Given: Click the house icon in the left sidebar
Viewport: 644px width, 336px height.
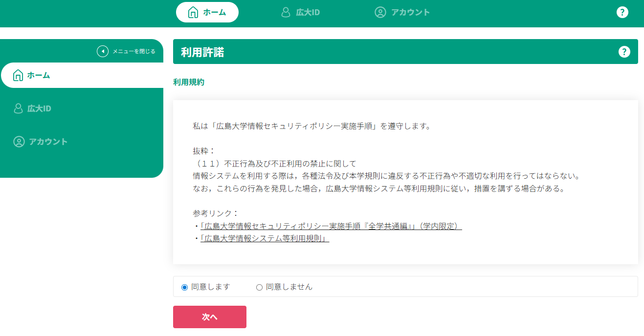Looking at the screenshot, I should pyautogui.click(x=18, y=75).
